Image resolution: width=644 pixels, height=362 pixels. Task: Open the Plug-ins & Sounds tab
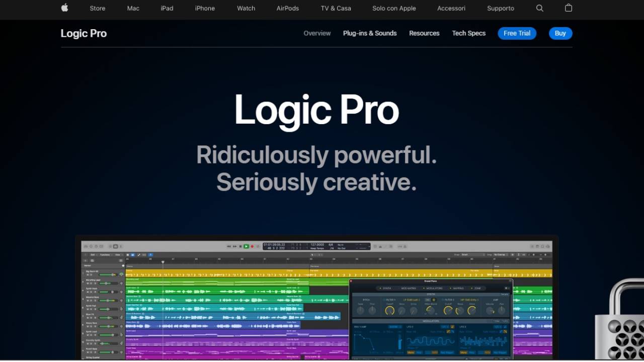[370, 33]
